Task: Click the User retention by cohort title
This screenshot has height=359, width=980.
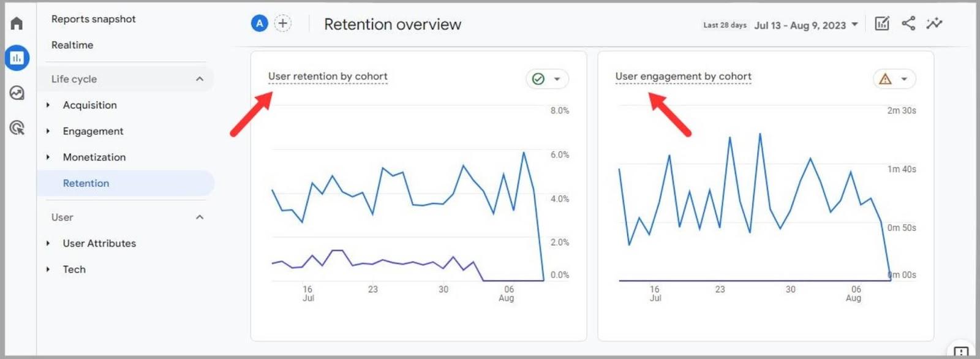Action: pos(328,77)
